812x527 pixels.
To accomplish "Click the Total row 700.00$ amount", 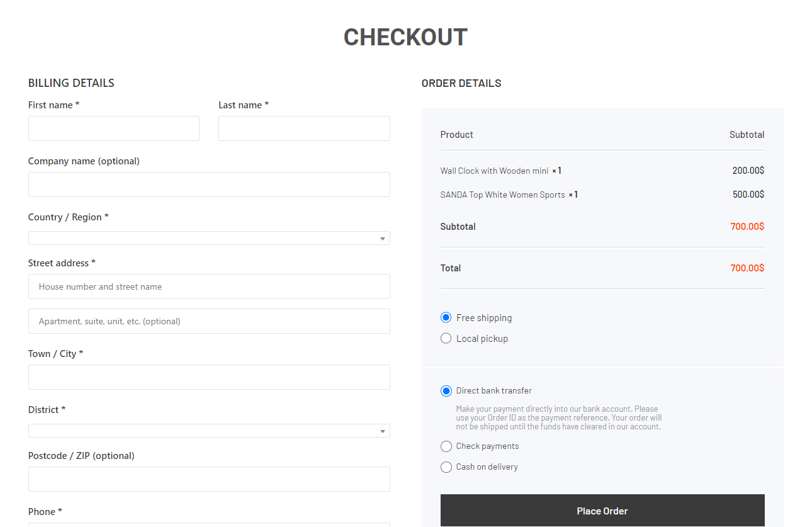I will pyautogui.click(x=747, y=268).
